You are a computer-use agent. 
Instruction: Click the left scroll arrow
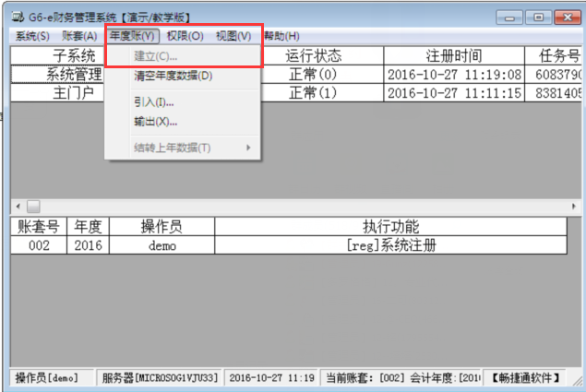click(x=18, y=206)
